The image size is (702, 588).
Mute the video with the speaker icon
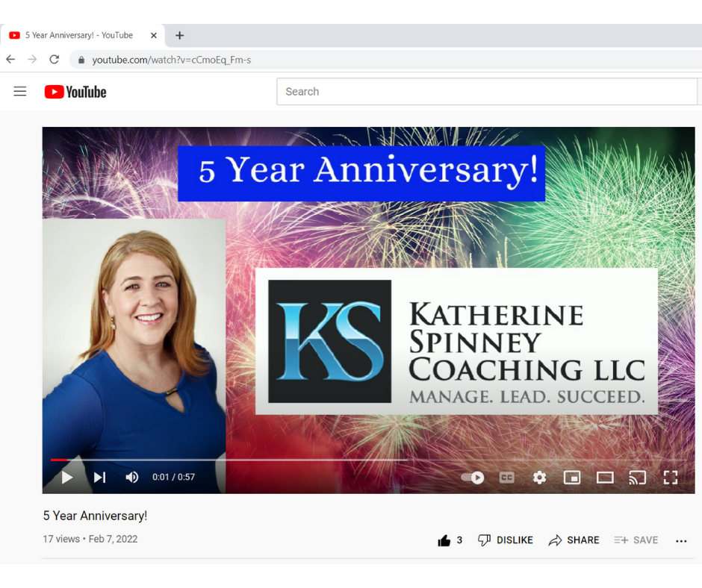click(131, 478)
